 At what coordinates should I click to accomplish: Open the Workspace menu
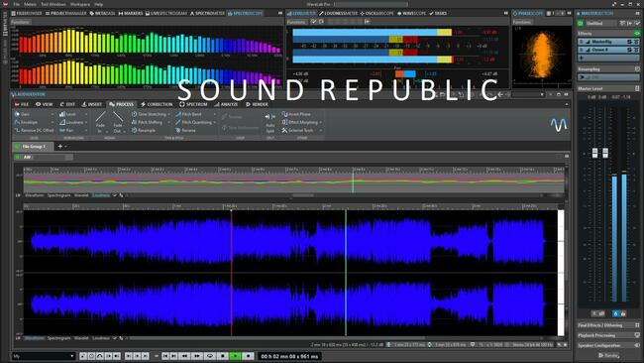coord(80,4)
